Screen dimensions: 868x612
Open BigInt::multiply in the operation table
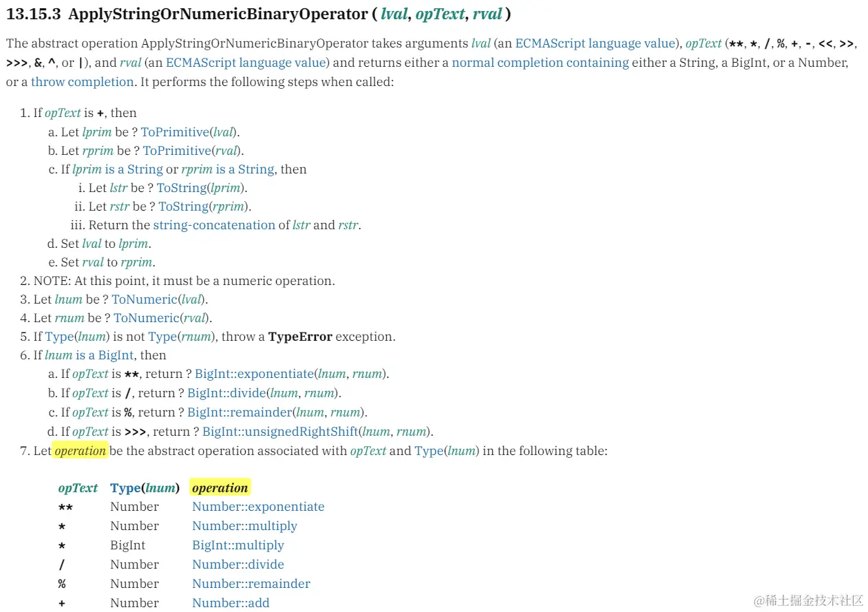point(237,545)
